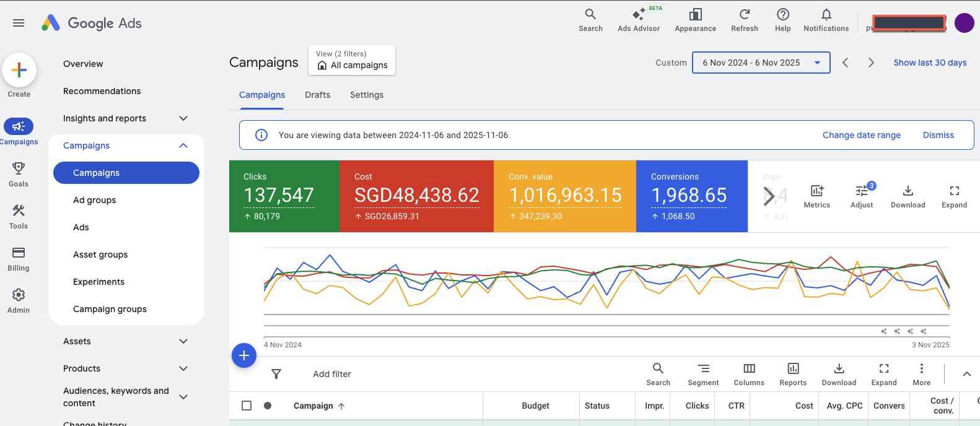Click the Add filter field
980x426 pixels.
332,374
